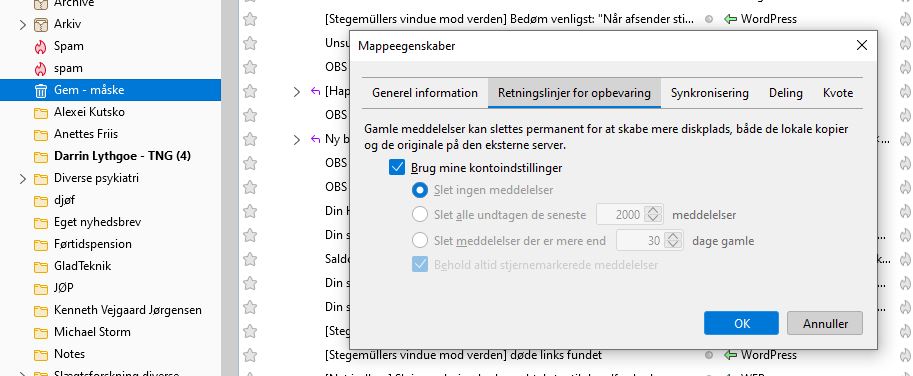Star the 'døde links fundet' message

pos(250,354)
